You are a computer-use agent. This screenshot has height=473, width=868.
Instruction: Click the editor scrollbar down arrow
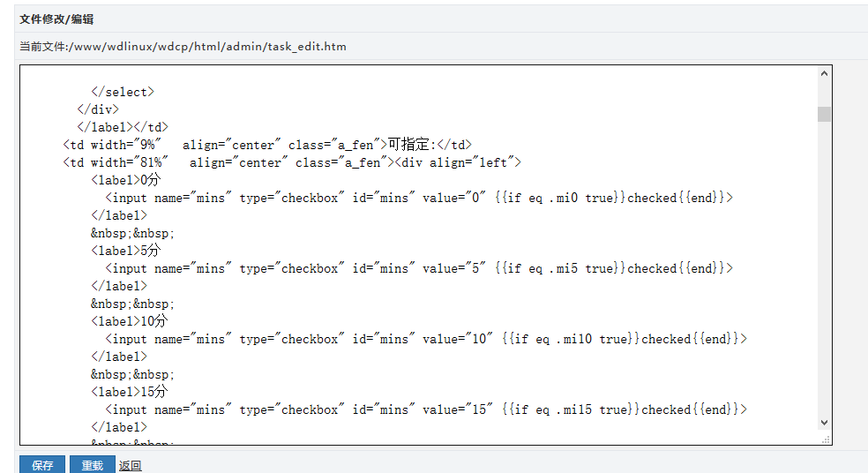pos(824,423)
